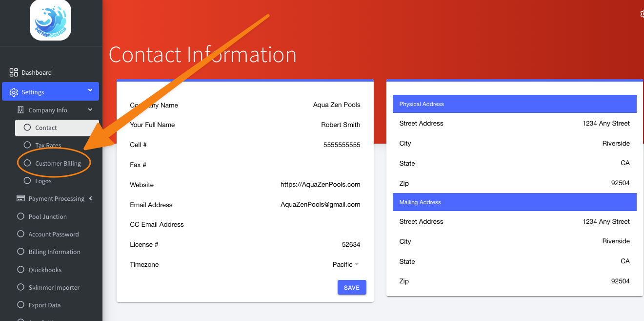Click the Dashboard grid icon

coord(14,72)
